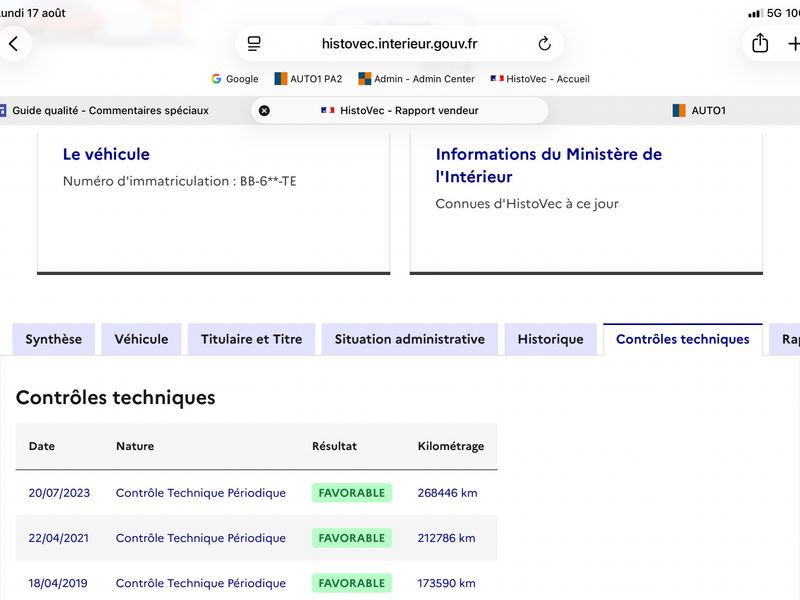Open the Synthèse tab
The image size is (800, 600).
(x=54, y=339)
